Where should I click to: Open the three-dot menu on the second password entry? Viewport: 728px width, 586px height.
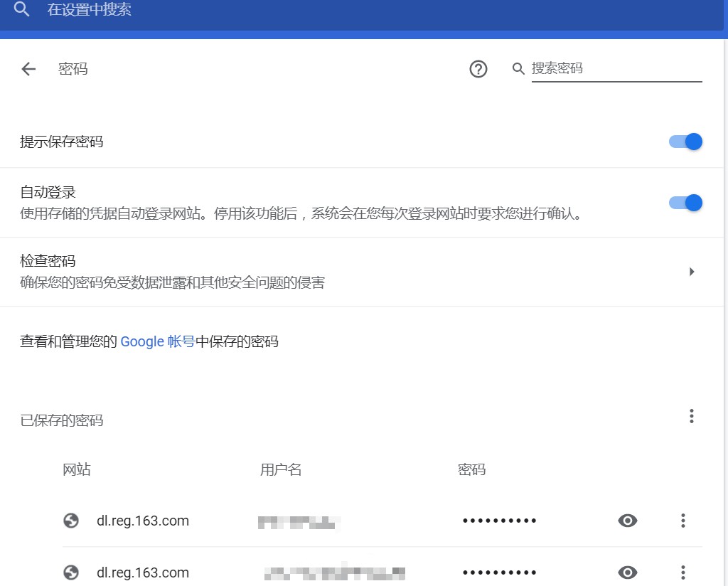point(682,572)
